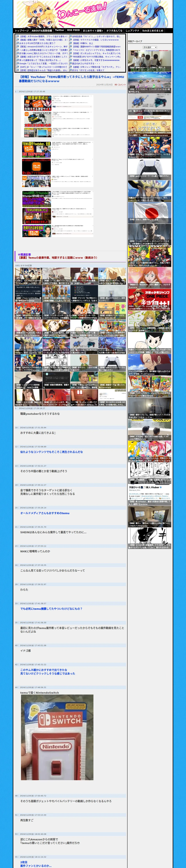Open sidebar ミスド福袋 Pokemon collab thumbnail
The width and height of the screenshot is (186, 868).
[149, 126]
